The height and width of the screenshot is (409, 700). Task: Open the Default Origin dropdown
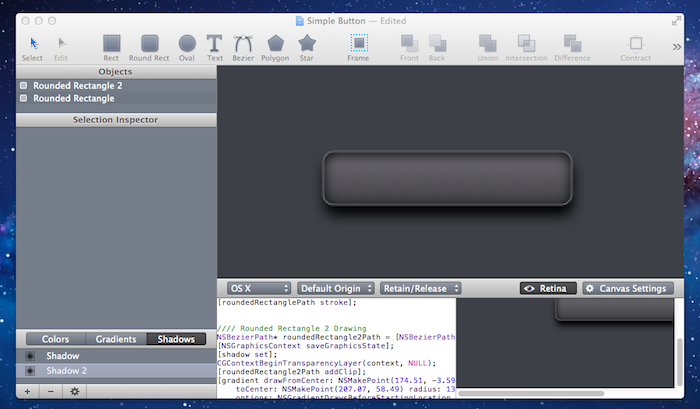336,288
